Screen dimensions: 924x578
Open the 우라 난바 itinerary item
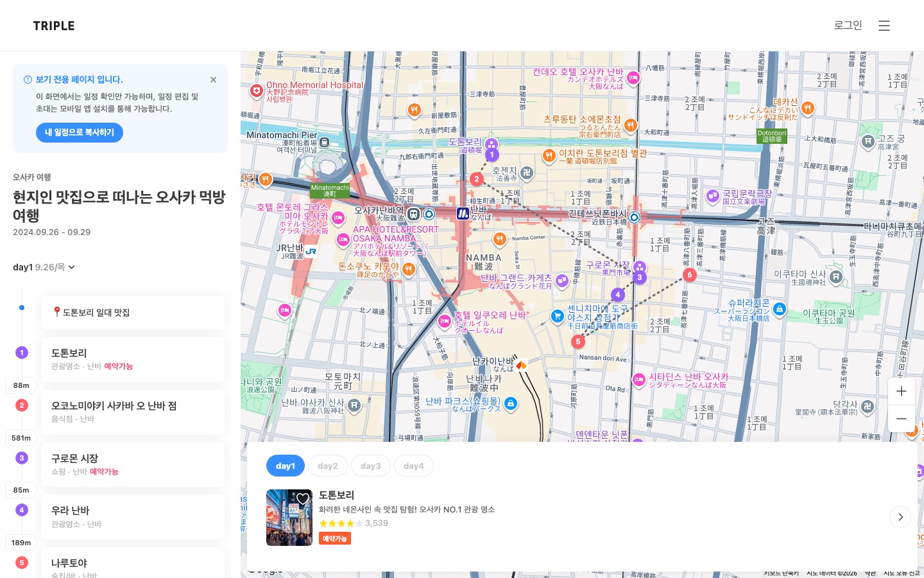tap(133, 517)
